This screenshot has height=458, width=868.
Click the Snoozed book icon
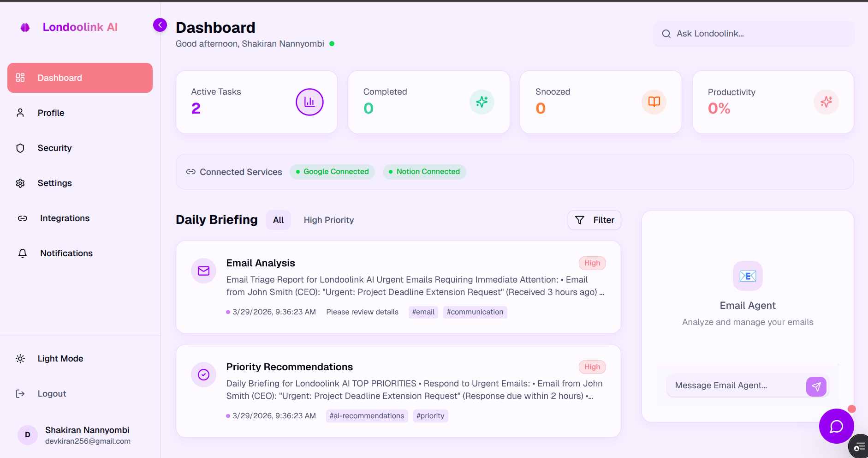pos(654,102)
